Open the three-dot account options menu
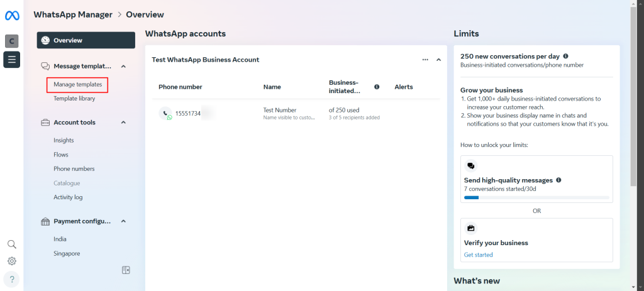The height and width of the screenshot is (291, 644). 425,60
